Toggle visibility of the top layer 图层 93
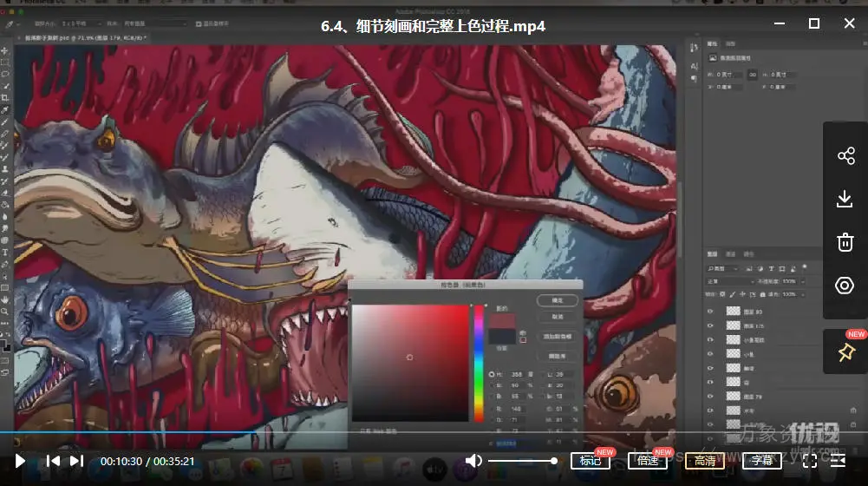The height and width of the screenshot is (486, 868). [711, 311]
